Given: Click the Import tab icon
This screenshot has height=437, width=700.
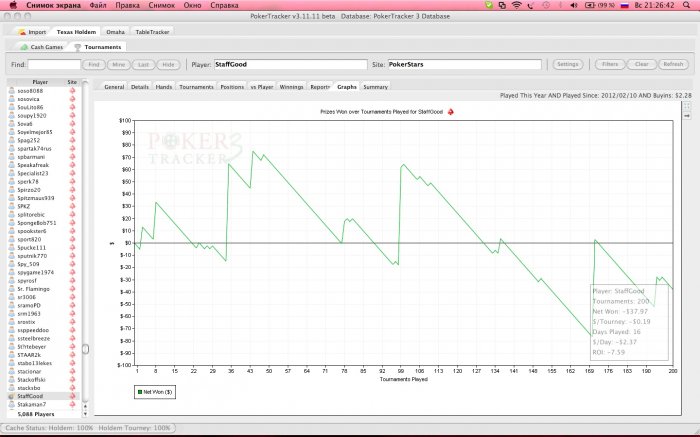Looking at the screenshot, I should (20, 32).
